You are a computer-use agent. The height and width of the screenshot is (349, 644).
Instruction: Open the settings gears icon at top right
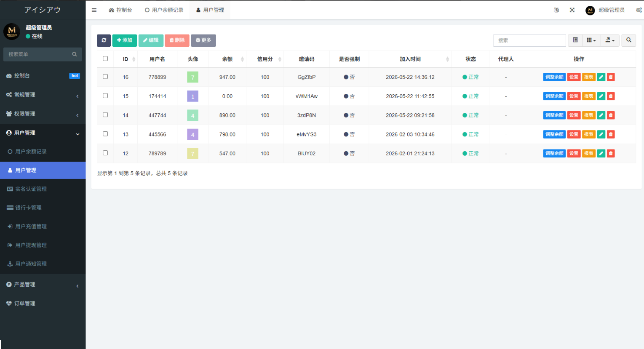click(x=639, y=10)
